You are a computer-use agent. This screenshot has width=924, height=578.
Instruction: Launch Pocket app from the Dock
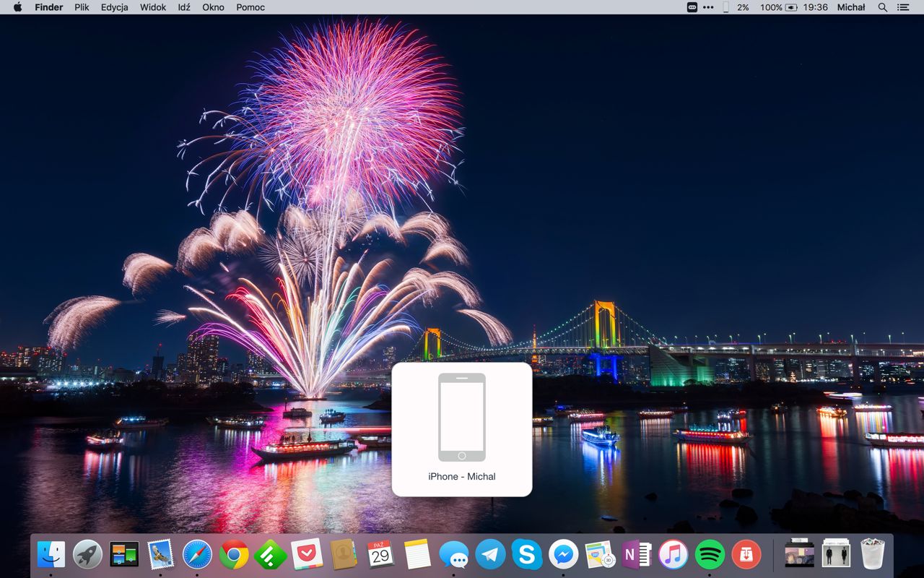pyautogui.click(x=307, y=555)
